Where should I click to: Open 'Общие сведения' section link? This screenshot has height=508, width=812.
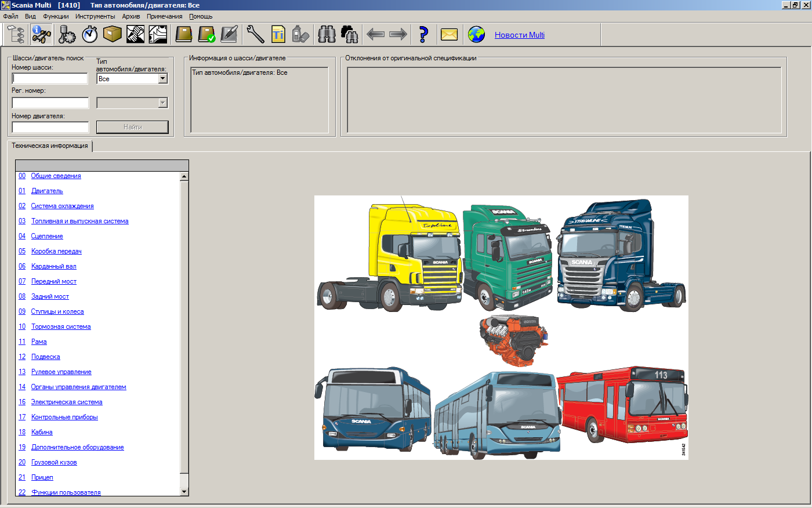(x=56, y=176)
